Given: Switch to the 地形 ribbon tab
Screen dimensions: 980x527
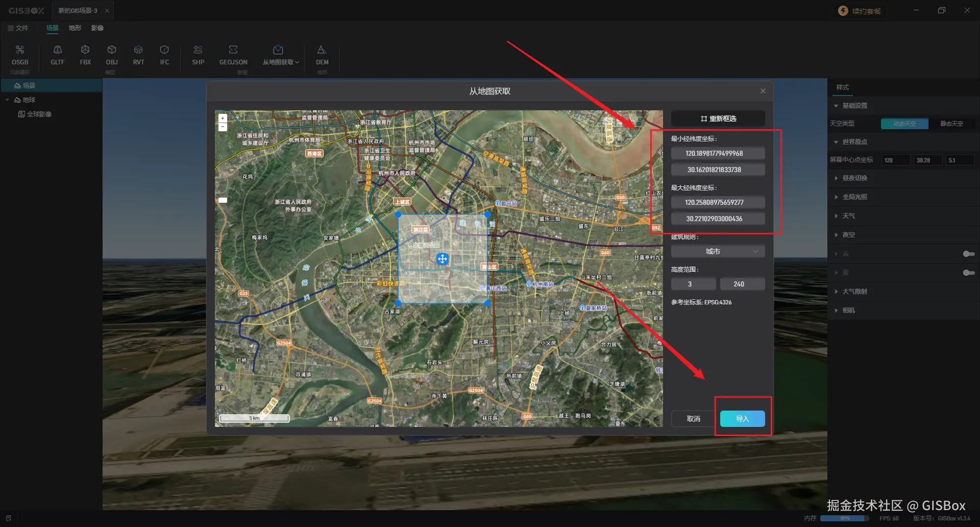Looking at the screenshot, I should (x=75, y=28).
